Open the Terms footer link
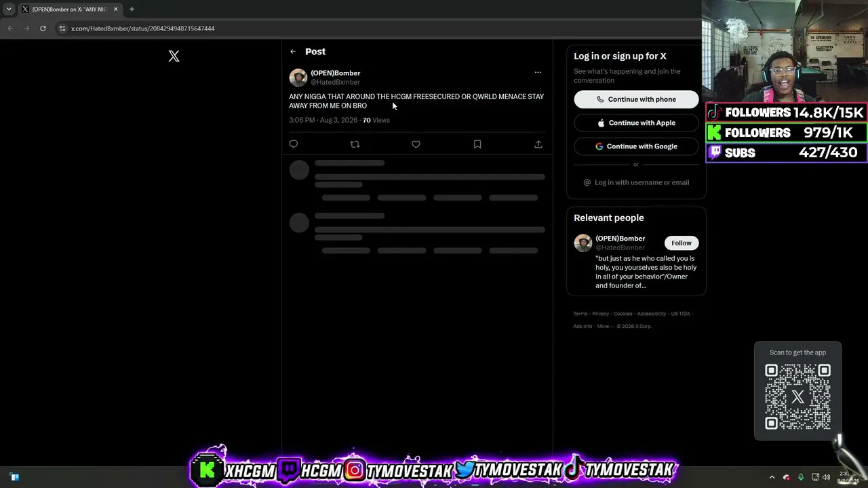868x488 pixels. click(x=580, y=314)
